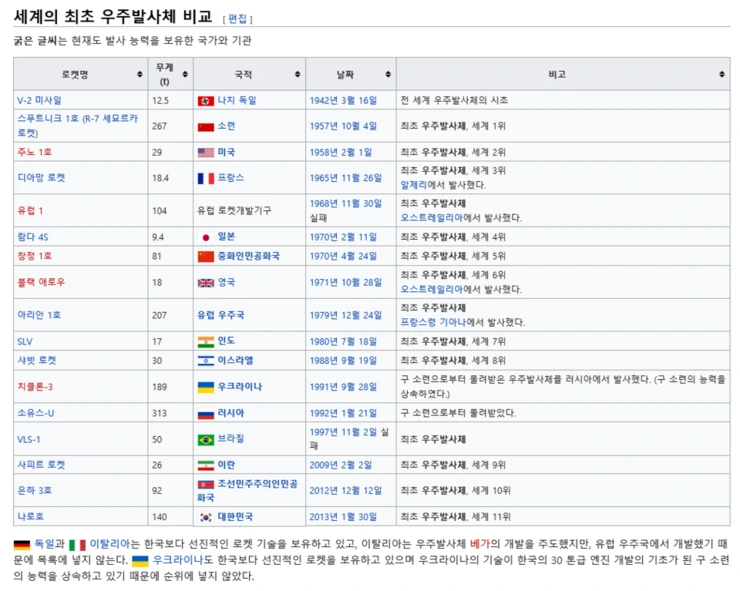Click the Japanese flag icon next to 일본
The image size is (740, 591).
206,237
